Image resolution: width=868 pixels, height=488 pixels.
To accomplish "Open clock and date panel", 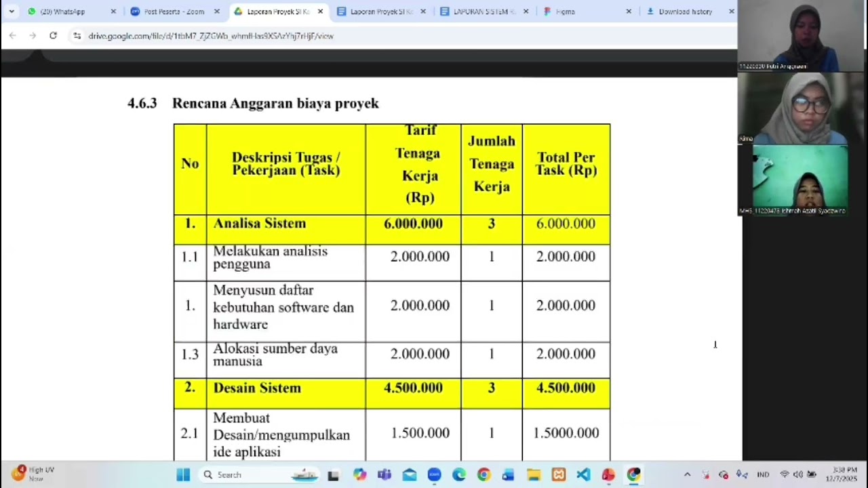I will pyautogui.click(x=841, y=474).
